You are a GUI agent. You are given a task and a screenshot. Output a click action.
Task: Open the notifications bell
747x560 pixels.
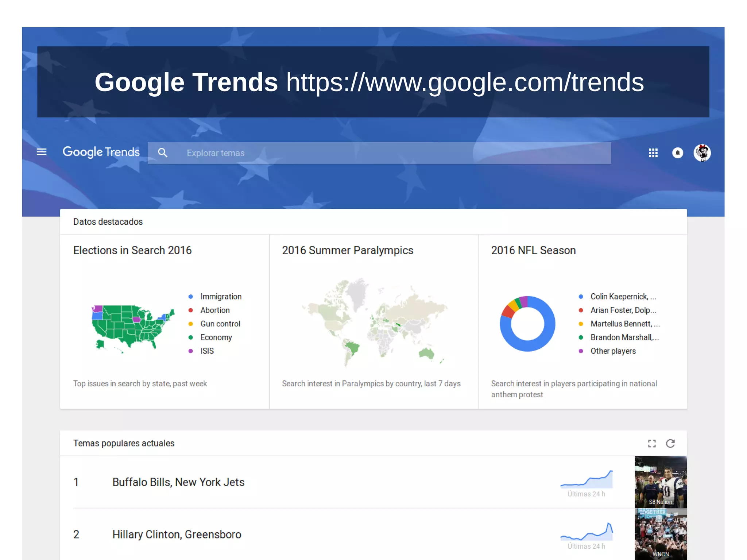pos(678,153)
